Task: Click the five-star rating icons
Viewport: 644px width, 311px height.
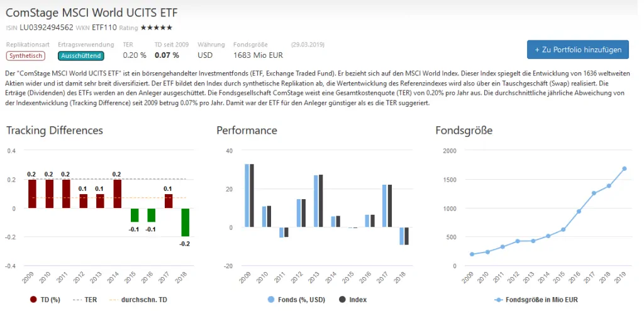Action: (157, 28)
